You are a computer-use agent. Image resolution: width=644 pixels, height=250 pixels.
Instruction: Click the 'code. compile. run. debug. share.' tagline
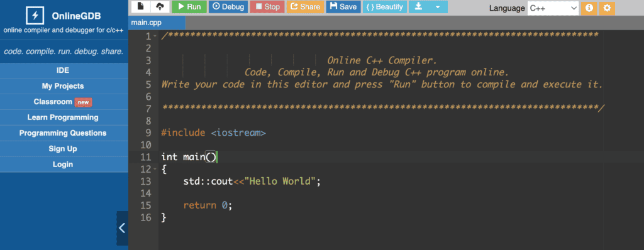(64, 52)
